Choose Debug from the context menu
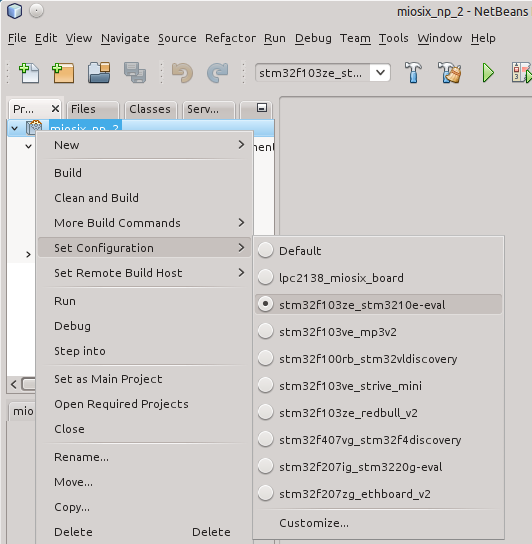The height and width of the screenshot is (544, 532). click(x=144, y=326)
